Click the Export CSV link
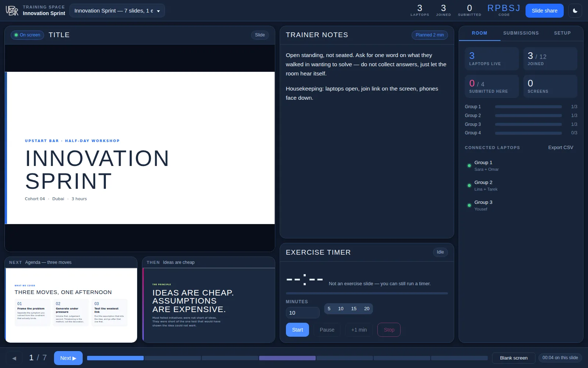The width and height of the screenshot is (588, 368). (x=560, y=148)
